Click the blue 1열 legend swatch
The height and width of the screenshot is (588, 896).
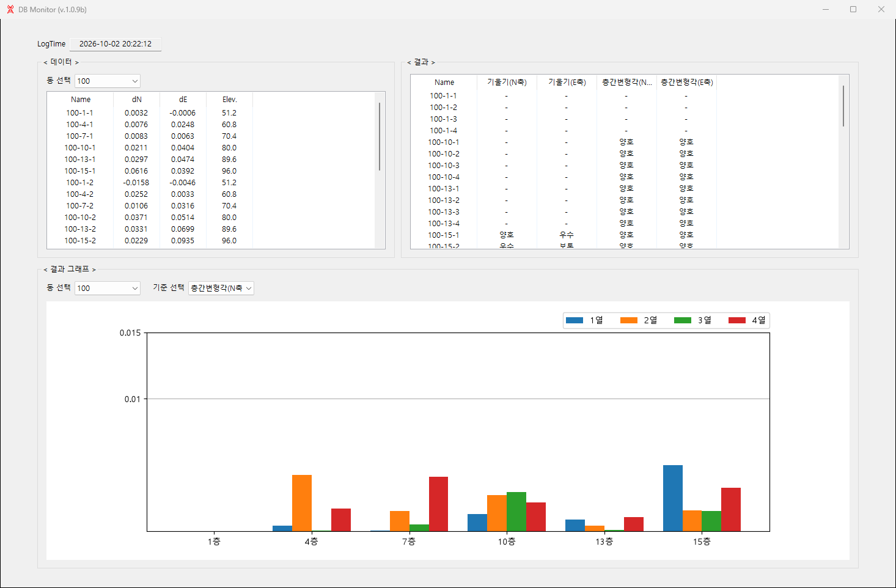[575, 320]
